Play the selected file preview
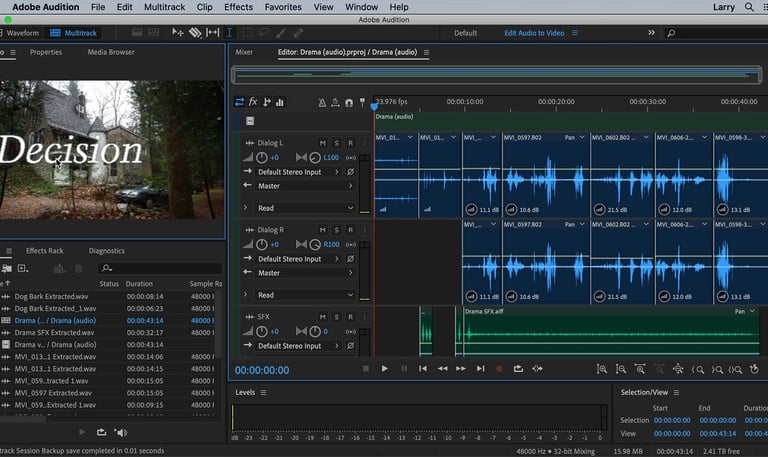 pyautogui.click(x=82, y=432)
